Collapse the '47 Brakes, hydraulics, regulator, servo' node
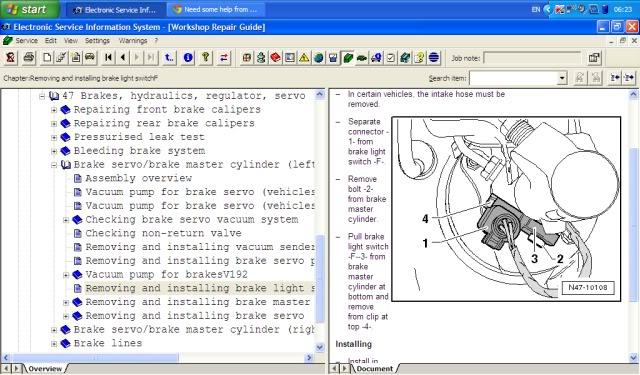Viewport: 640px width, 375px height. (42, 96)
